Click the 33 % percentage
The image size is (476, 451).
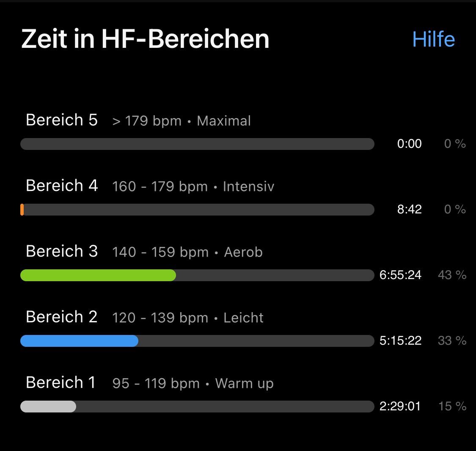tap(452, 340)
